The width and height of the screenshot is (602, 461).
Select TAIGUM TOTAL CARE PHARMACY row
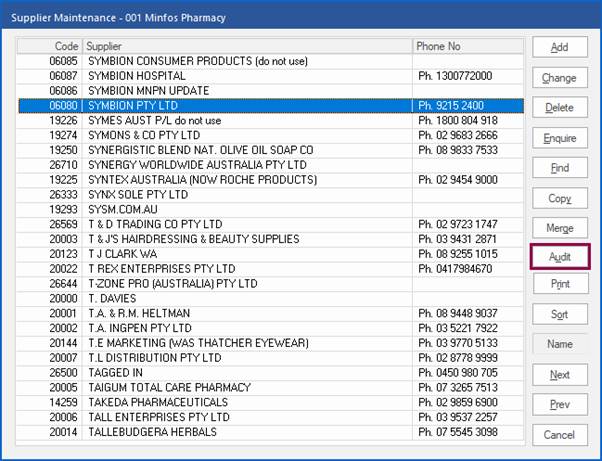coord(270,387)
